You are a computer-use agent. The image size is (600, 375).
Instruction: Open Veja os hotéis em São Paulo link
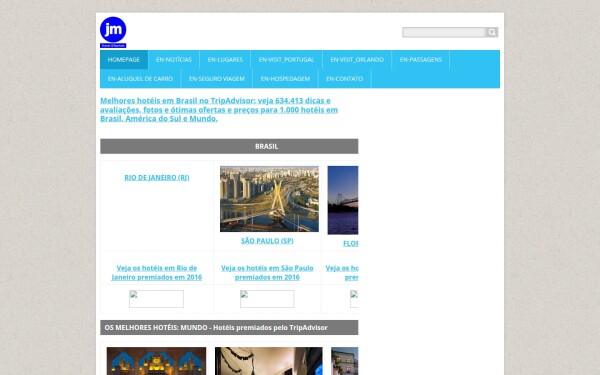point(267,272)
